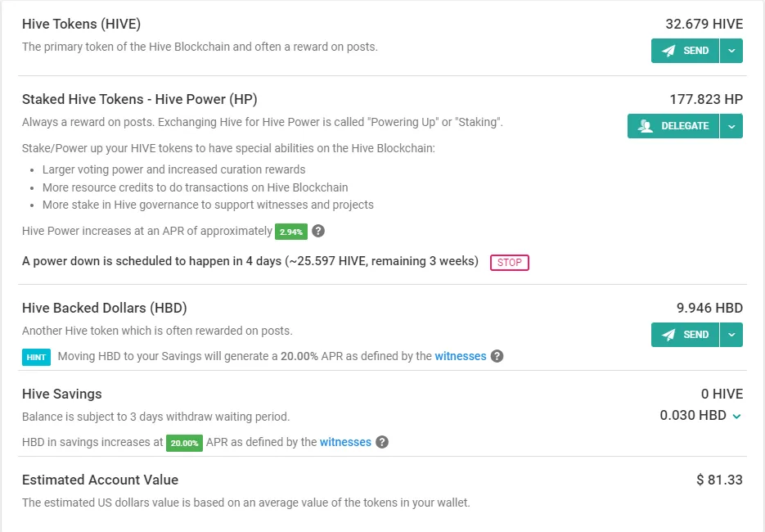Click the green 2.94% APR badge

tap(291, 232)
